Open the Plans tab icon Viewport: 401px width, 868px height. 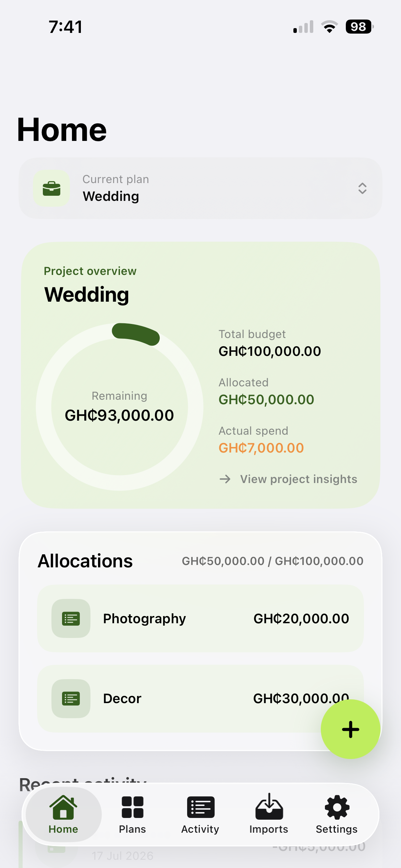tap(132, 807)
